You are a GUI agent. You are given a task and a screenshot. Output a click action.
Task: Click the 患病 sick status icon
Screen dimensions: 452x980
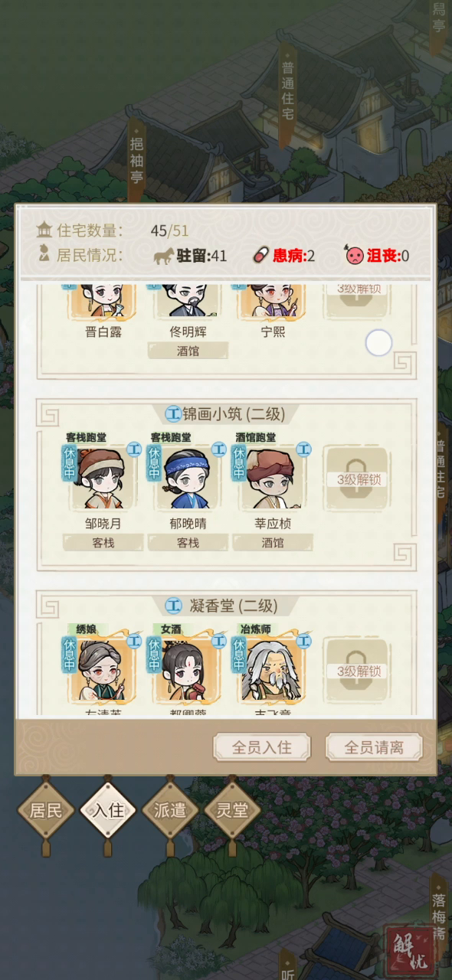point(262,255)
